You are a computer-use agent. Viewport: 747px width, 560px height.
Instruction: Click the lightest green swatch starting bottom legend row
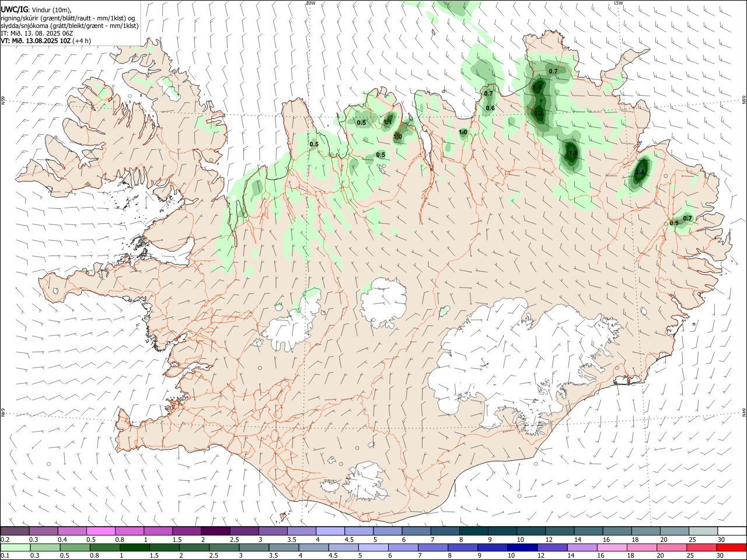(x=15, y=547)
